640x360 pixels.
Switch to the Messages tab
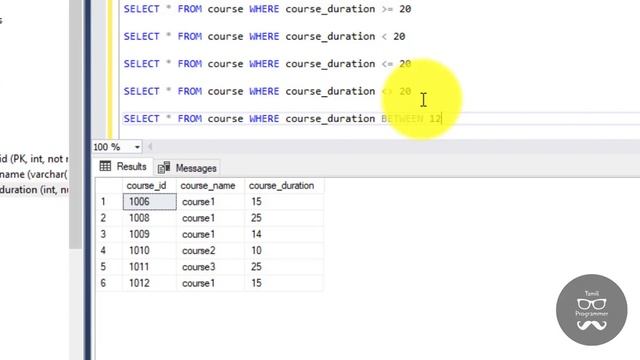tap(187, 168)
